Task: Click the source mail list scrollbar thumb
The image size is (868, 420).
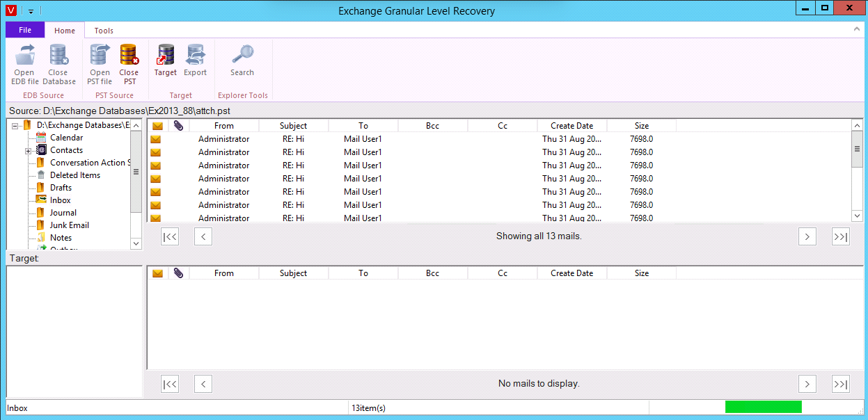Action: click(x=858, y=149)
